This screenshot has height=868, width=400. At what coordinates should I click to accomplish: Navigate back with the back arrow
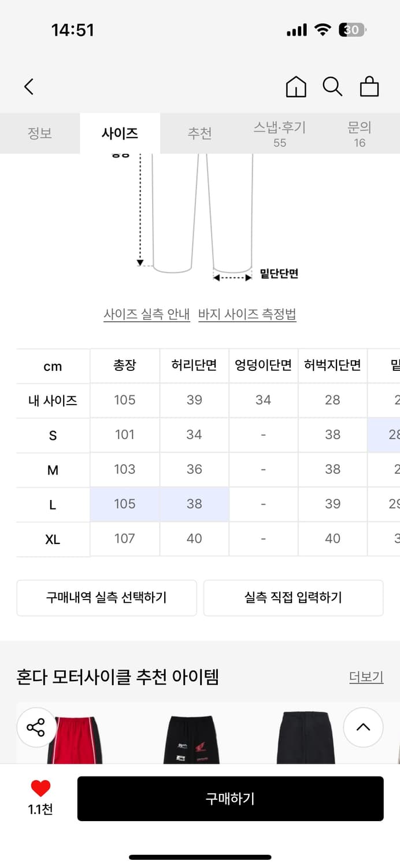pos(29,86)
